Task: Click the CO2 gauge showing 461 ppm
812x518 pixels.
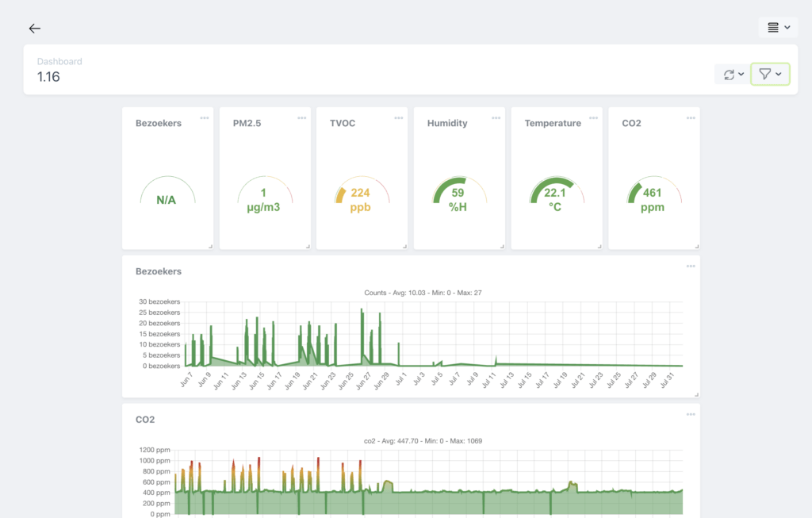Action: click(653, 194)
